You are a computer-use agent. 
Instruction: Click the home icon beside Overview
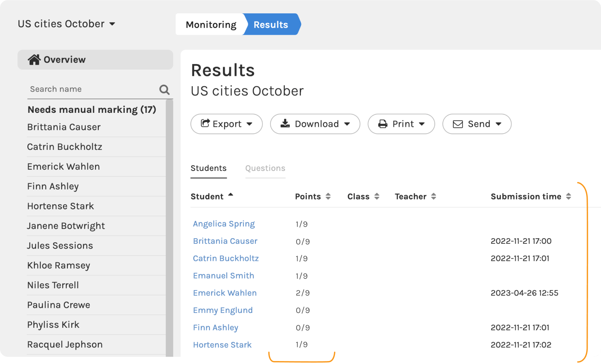coord(34,60)
